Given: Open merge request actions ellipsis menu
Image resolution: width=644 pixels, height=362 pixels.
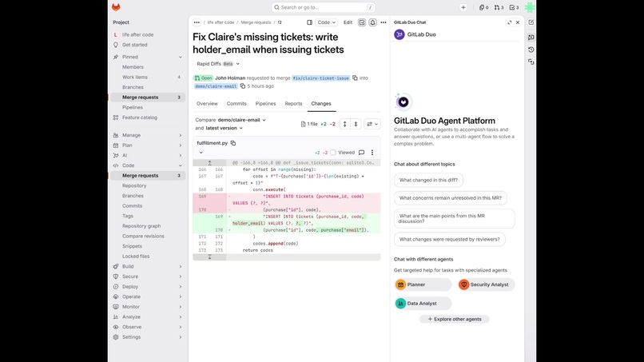Looking at the screenshot, I should 384,22.
